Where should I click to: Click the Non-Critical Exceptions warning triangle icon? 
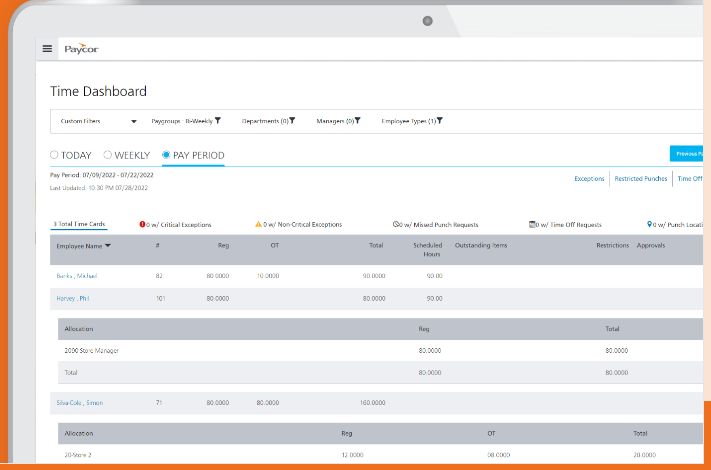pos(258,225)
